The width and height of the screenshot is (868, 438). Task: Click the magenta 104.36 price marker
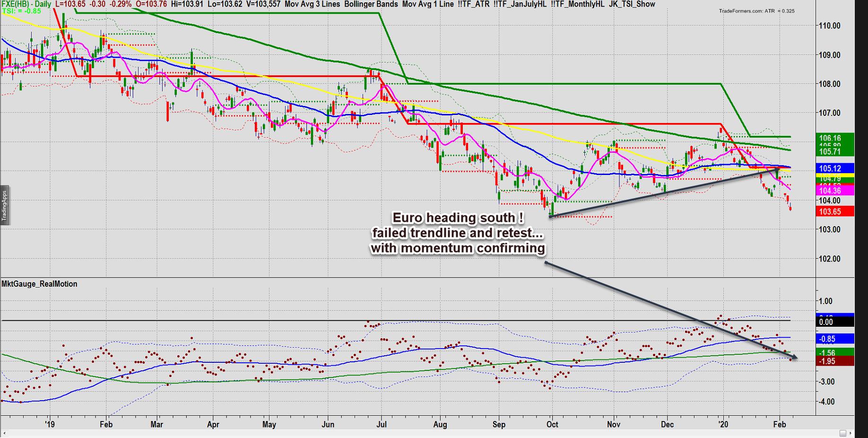[834, 191]
